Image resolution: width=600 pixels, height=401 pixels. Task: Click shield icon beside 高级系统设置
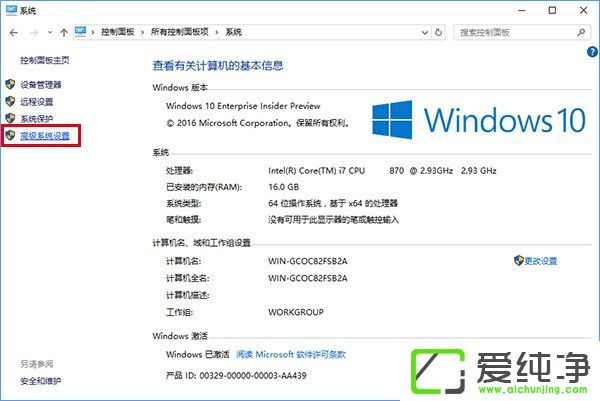point(10,135)
